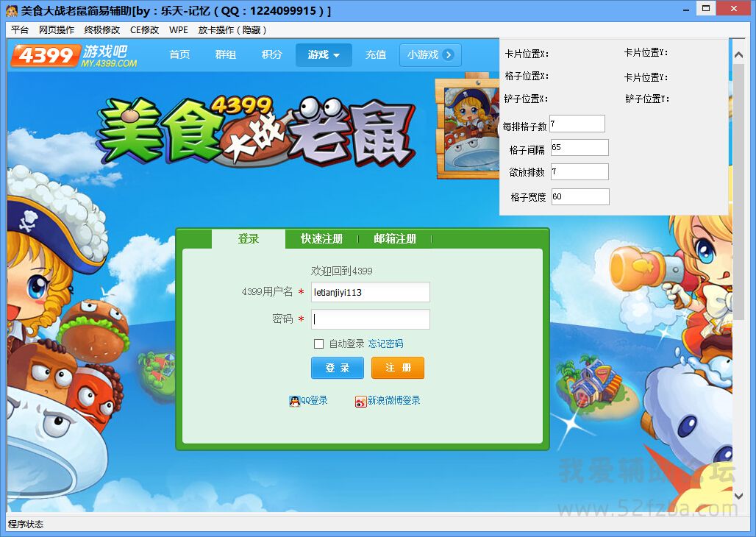This screenshot has width=756, height=537.
Task: Click the 欢迎回到4399 text
Action: [341, 271]
